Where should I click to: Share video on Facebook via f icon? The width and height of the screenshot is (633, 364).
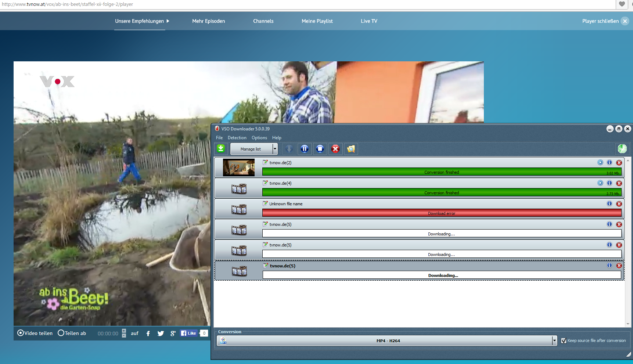coord(148,333)
